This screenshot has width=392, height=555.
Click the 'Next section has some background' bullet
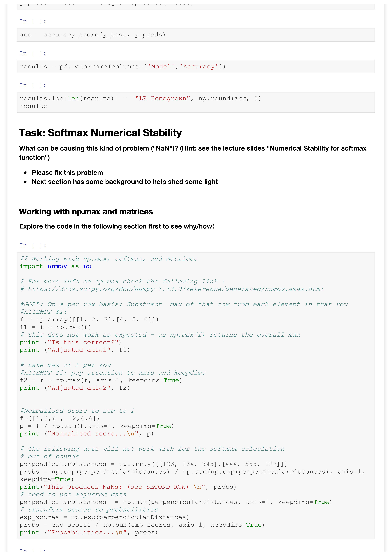coord(125,182)
